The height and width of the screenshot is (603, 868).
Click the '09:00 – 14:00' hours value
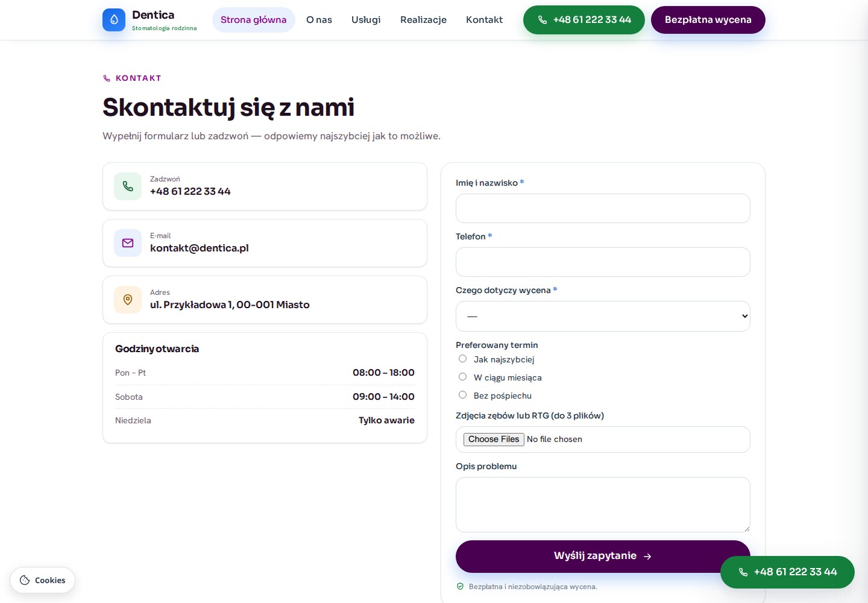pos(383,397)
